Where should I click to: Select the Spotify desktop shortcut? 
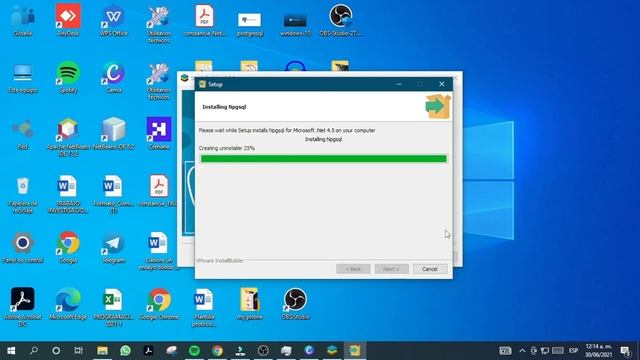coord(68,77)
